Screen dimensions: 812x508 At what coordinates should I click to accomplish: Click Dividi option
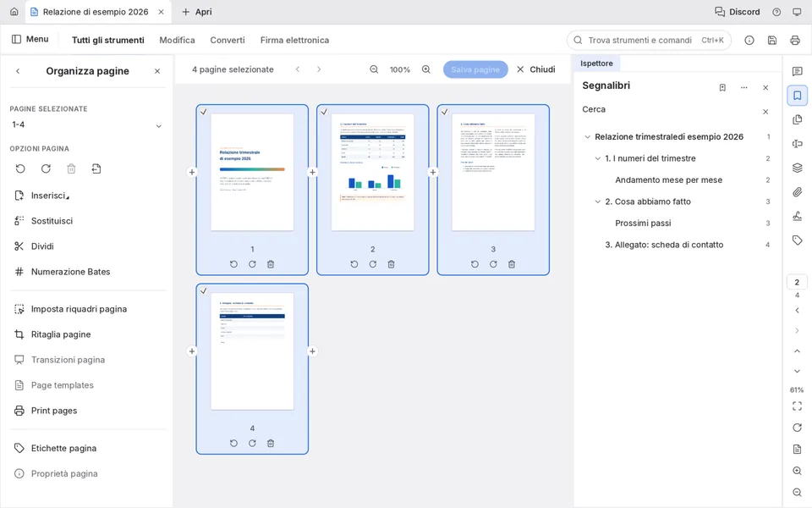point(42,246)
